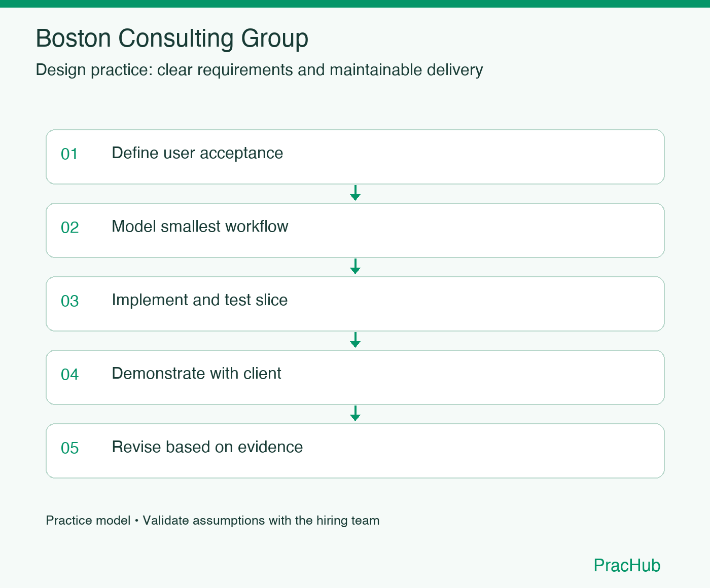Select the Revise based on evidence step

(355, 451)
